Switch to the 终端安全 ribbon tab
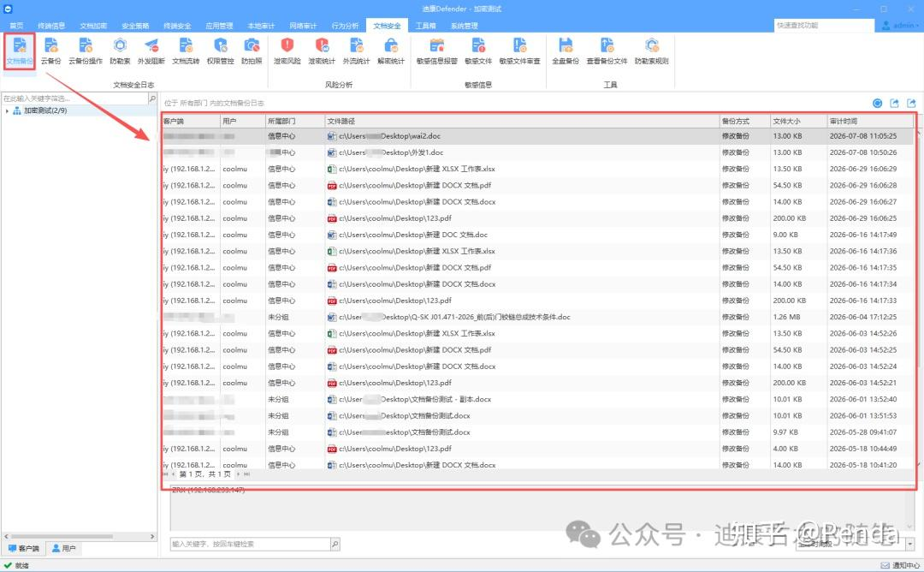Viewport: 924px width, 572px height. coord(177,26)
